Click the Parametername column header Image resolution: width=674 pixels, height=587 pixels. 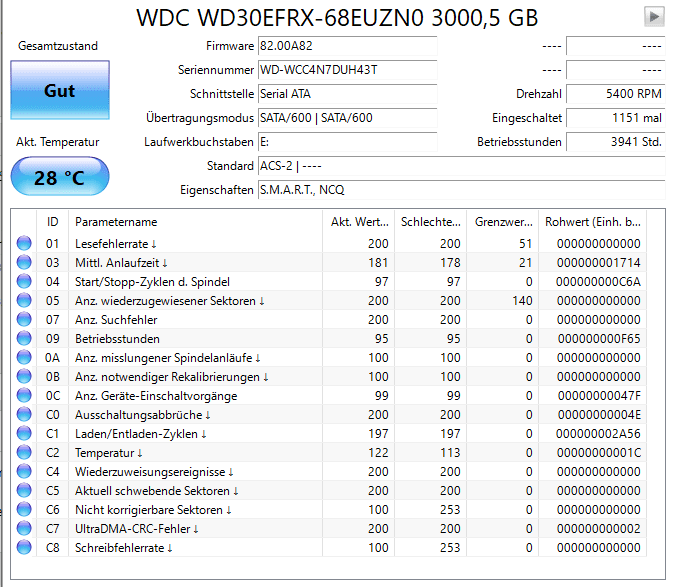(196, 222)
